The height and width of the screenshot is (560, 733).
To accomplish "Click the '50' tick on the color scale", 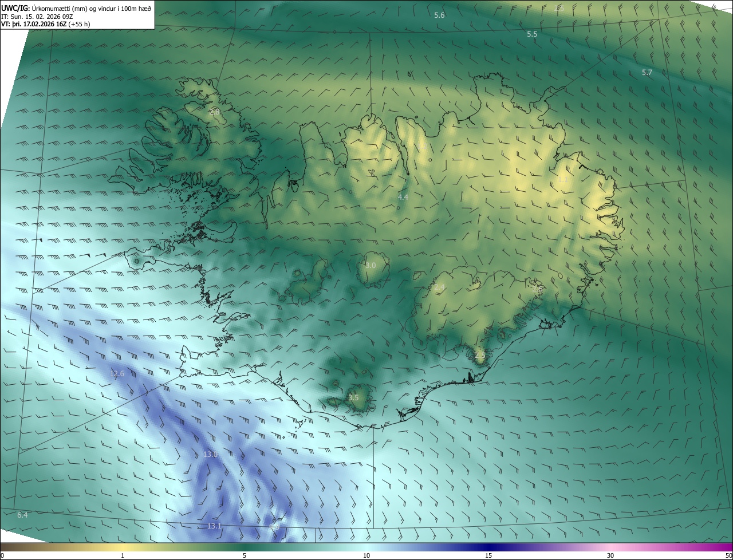I will [728, 555].
